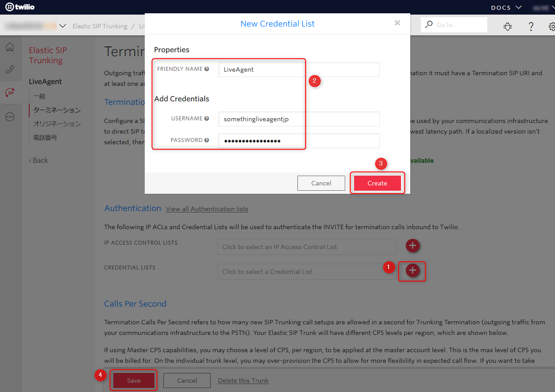555x392 pixels.
Task: Open the DOCS dropdown menu
Action: tap(506, 8)
